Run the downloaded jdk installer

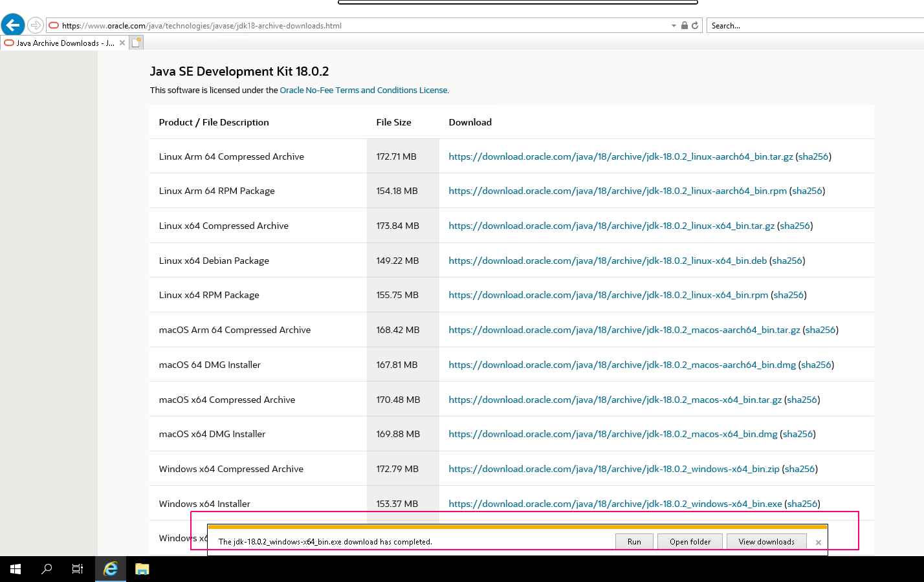(x=634, y=542)
